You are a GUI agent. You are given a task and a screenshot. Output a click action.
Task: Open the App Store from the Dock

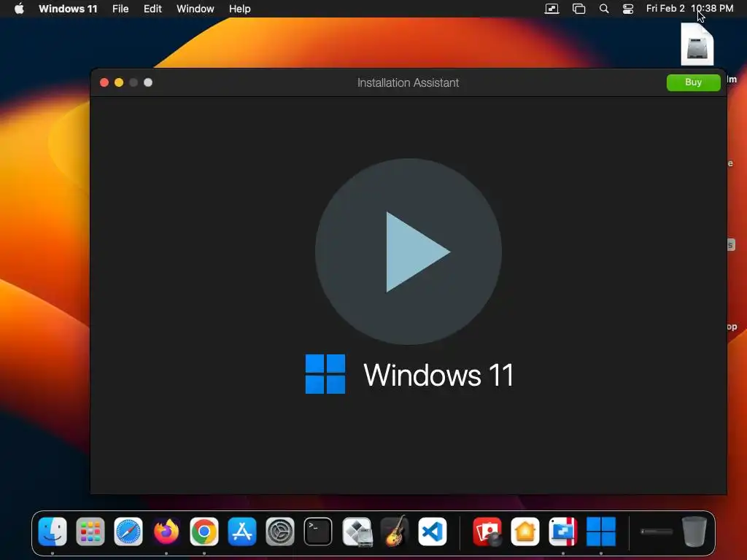click(242, 531)
